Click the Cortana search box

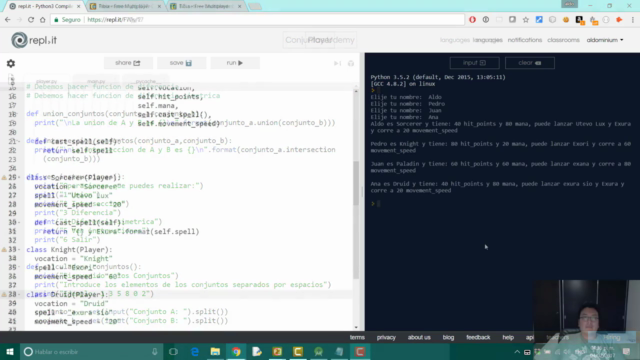point(91,352)
